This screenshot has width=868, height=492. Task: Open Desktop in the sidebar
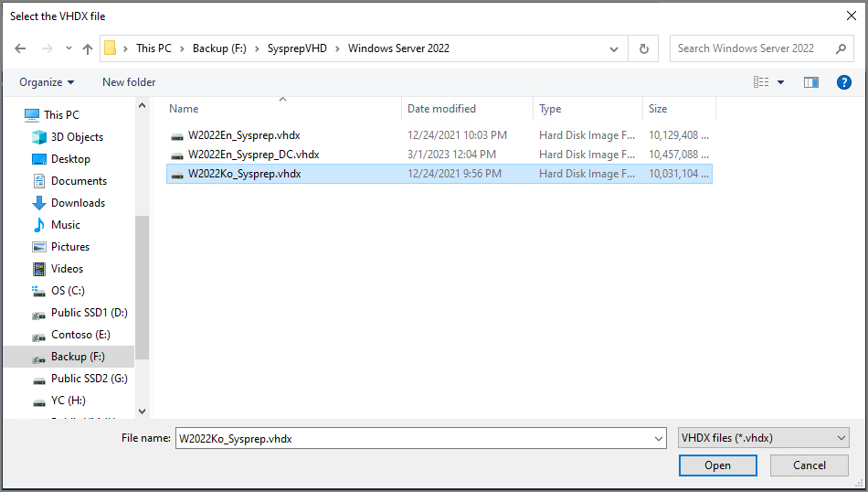point(70,159)
